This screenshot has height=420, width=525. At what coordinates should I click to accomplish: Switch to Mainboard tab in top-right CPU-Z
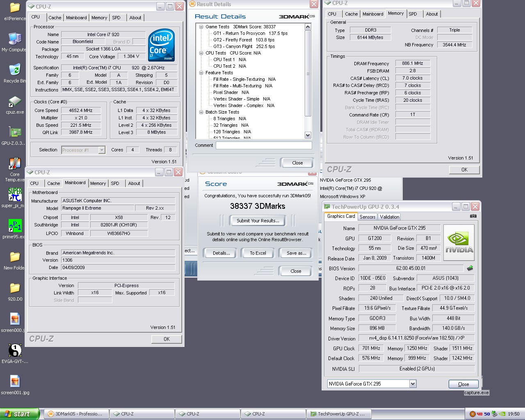pyautogui.click(x=373, y=14)
